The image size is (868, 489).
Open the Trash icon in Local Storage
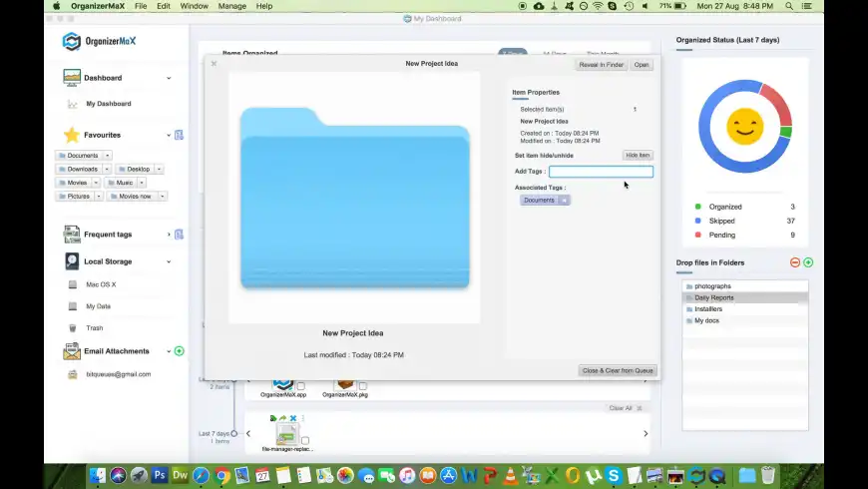pyautogui.click(x=73, y=328)
